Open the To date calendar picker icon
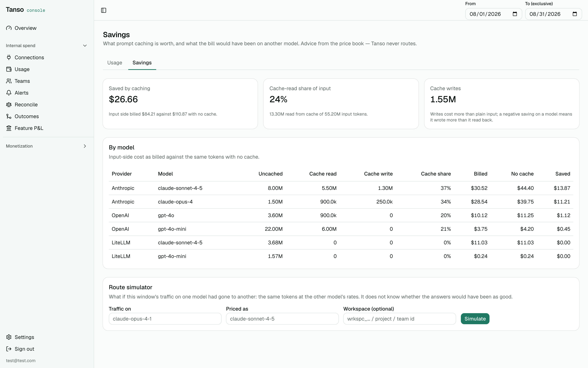The image size is (588, 368). pos(575,14)
